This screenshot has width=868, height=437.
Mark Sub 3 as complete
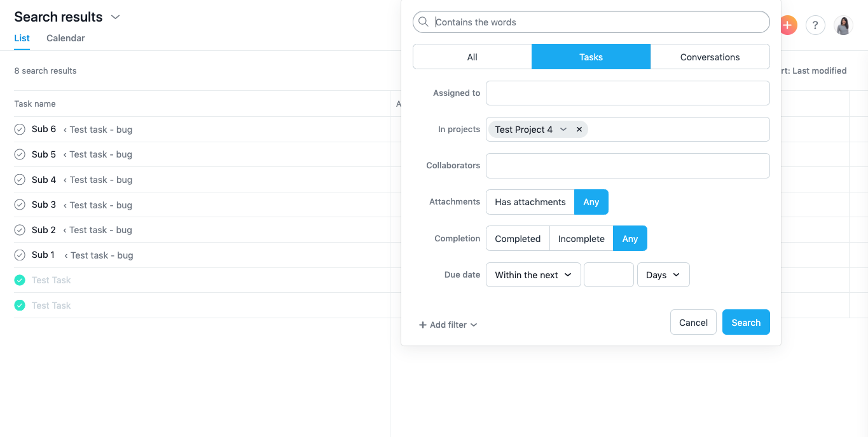point(20,205)
